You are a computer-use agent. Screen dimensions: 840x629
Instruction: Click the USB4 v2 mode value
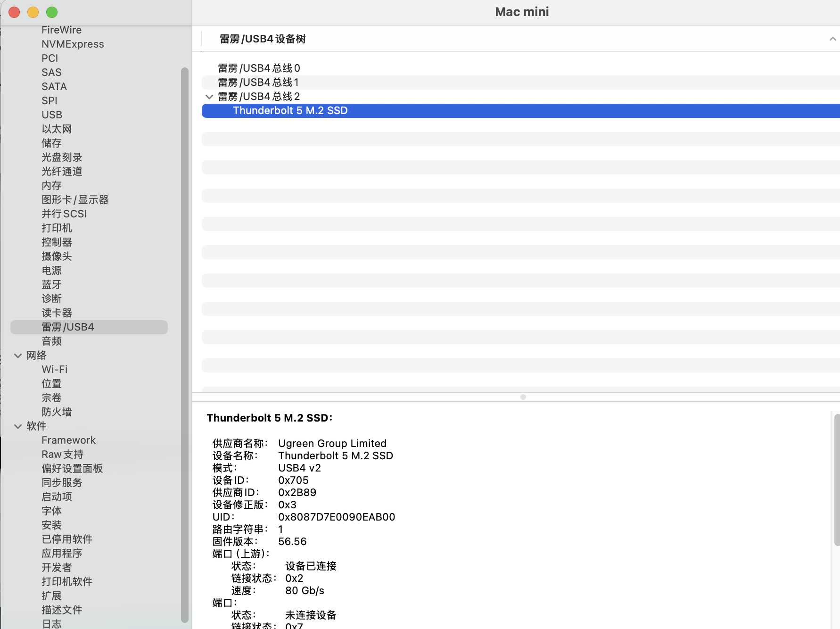pos(299,468)
